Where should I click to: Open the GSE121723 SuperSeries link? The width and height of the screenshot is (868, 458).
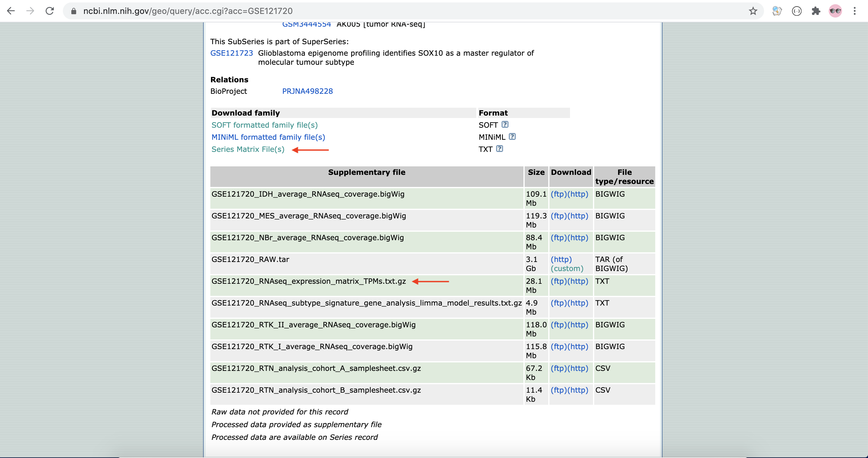point(232,53)
